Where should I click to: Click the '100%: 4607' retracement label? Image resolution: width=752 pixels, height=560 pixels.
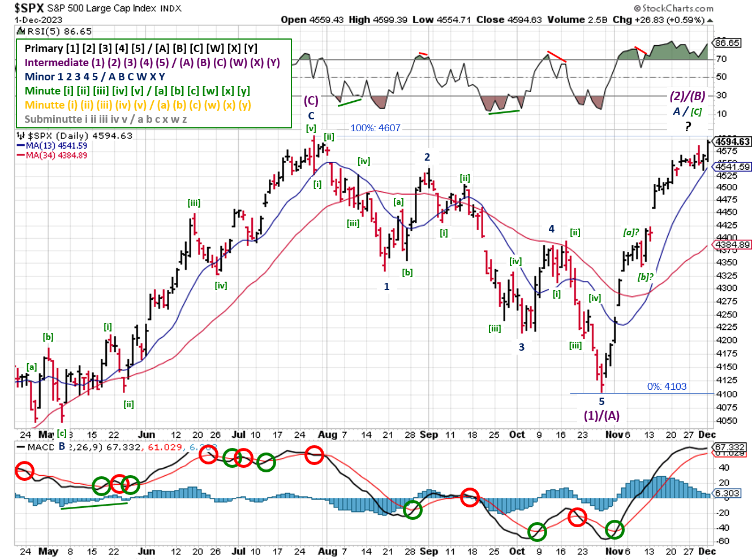click(x=375, y=128)
